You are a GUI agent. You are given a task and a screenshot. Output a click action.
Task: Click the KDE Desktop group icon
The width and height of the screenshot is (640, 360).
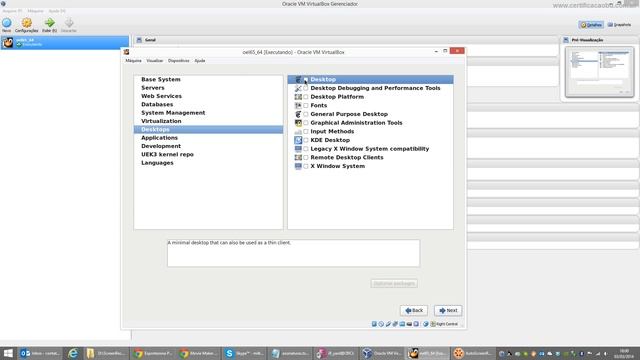pyautogui.click(x=298, y=140)
